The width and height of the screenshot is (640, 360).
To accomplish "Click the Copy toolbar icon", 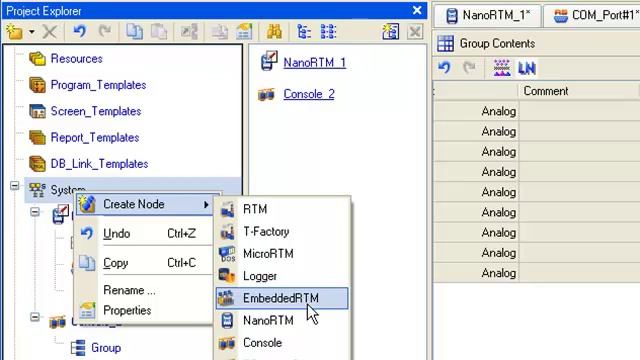I will coord(134,31).
